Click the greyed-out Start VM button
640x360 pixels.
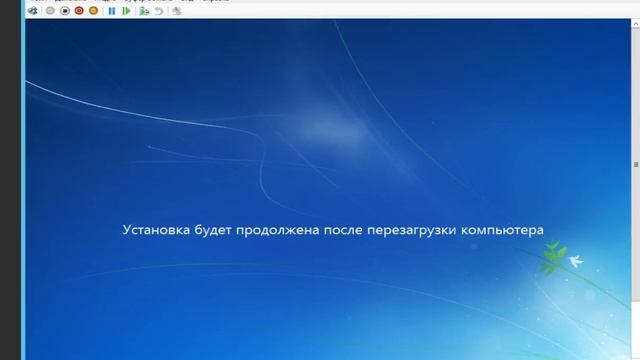pyautogui.click(x=50, y=11)
